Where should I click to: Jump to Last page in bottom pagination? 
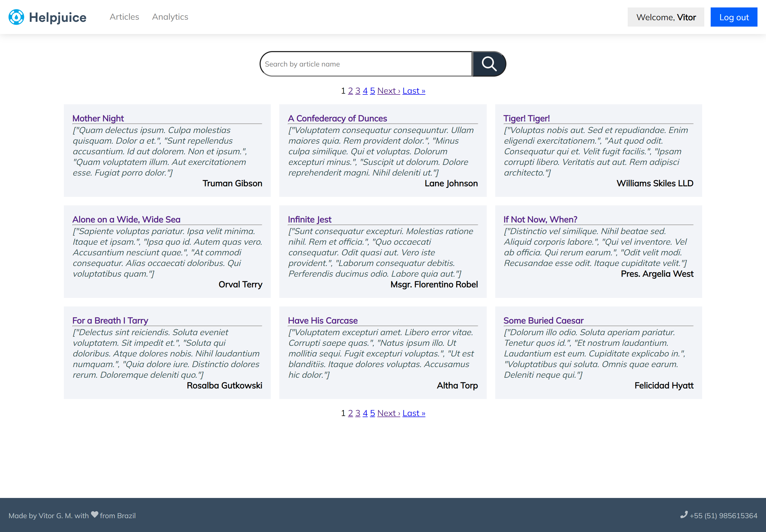[x=414, y=413]
